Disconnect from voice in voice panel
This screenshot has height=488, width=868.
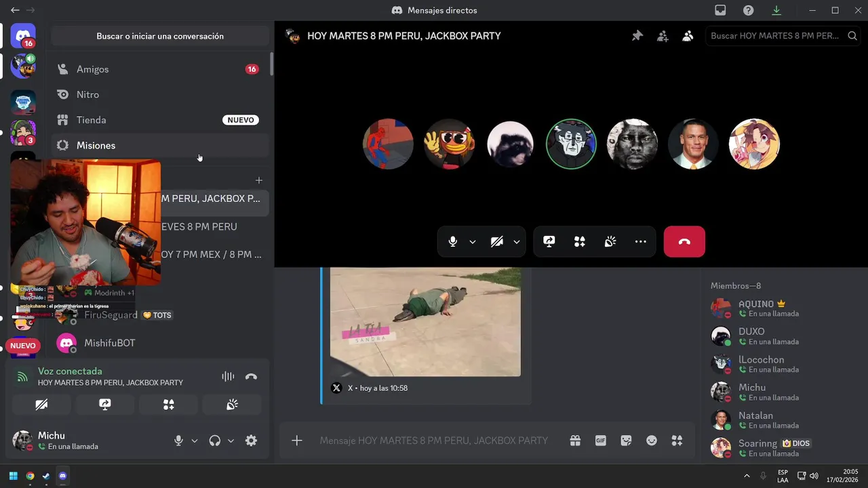click(x=251, y=376)
